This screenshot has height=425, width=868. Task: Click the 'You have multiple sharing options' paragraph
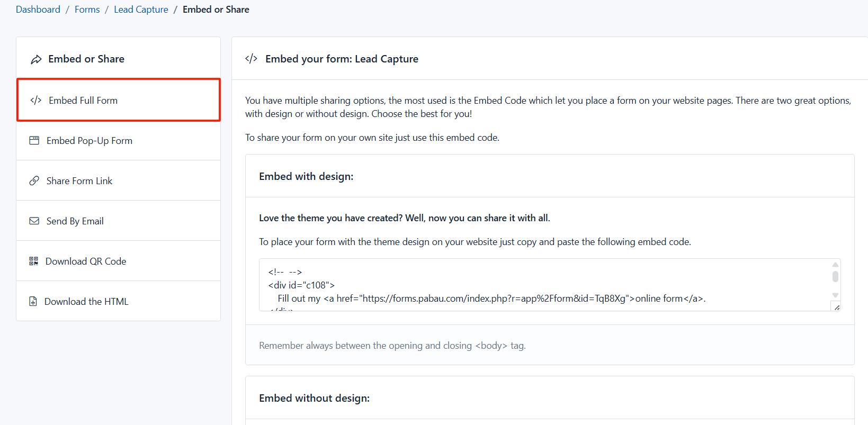tap(548, 107)
